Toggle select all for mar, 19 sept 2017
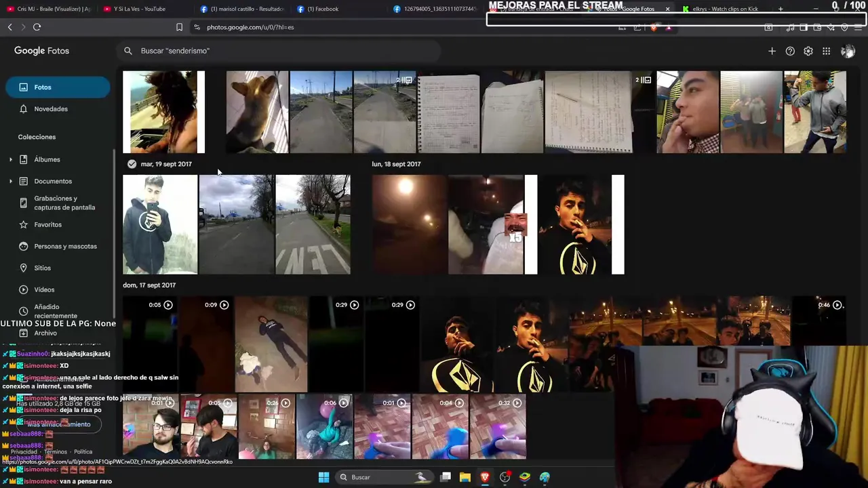 (132, 164)
